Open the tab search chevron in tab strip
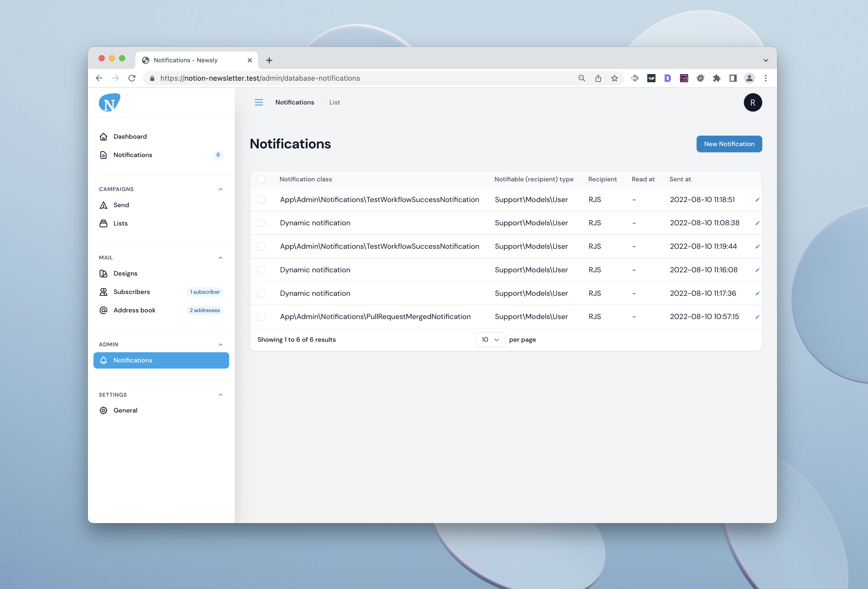 765,60
